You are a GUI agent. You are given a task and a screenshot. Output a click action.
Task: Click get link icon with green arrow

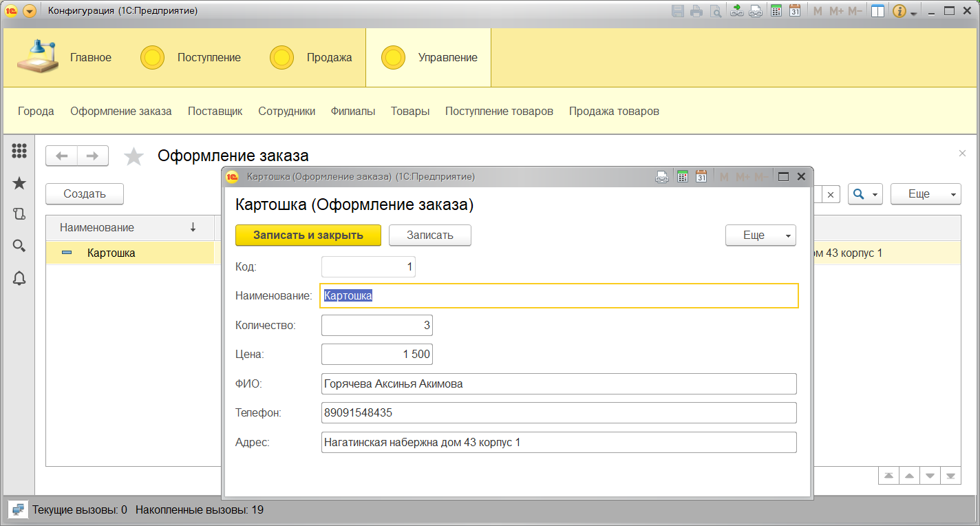click(737, 11)
